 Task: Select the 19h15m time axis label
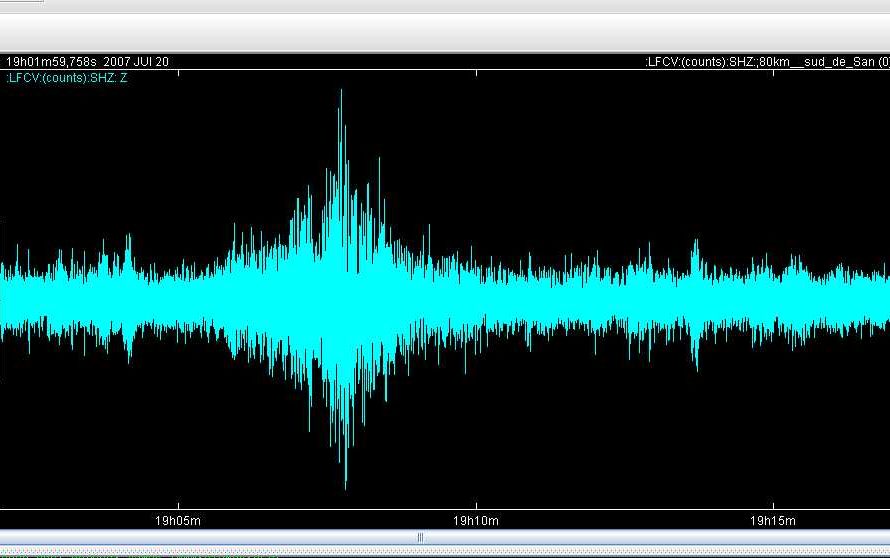coord(773,521)
